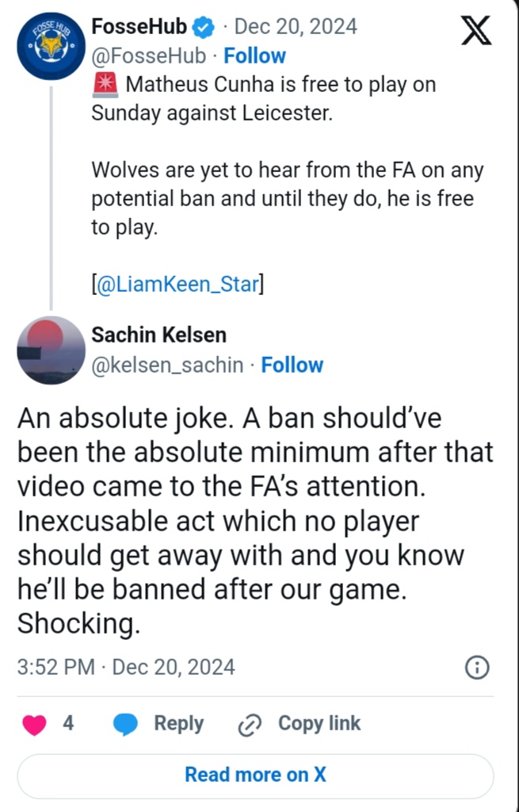Click the Copy link chain icon

click(x=250, y=724)
